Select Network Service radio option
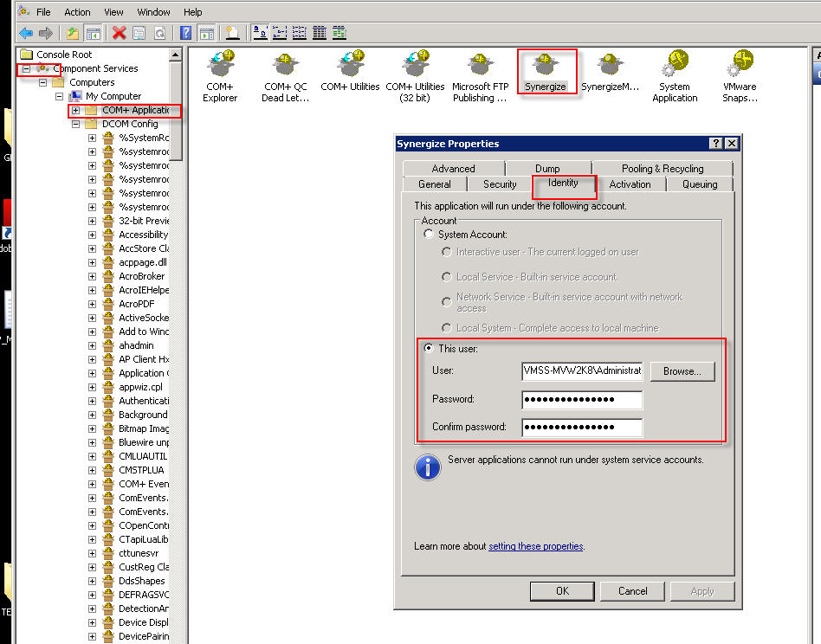Image resolution: width=821 pixels, height=644 pixels. click(447, 302)
